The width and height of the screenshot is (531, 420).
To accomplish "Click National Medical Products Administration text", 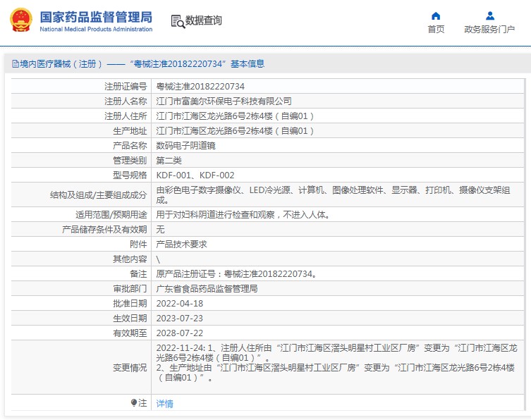I will 96,29.
